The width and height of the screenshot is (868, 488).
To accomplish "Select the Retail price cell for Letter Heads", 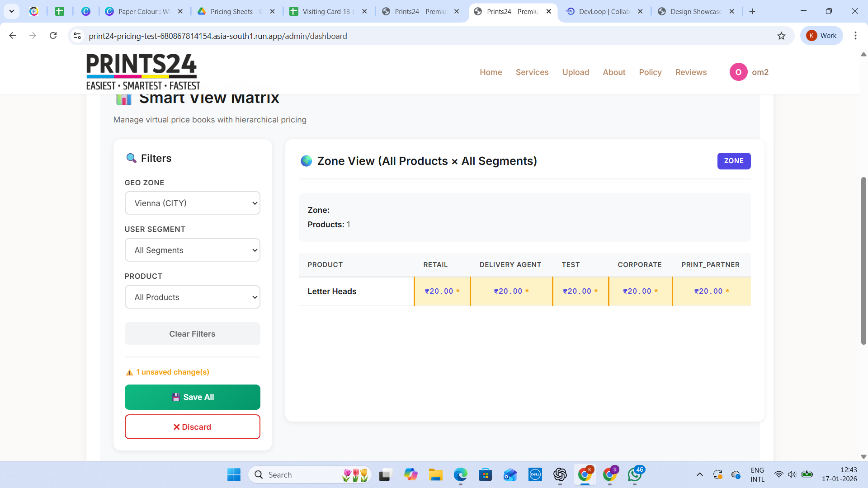I will click(x=441, y=291).
